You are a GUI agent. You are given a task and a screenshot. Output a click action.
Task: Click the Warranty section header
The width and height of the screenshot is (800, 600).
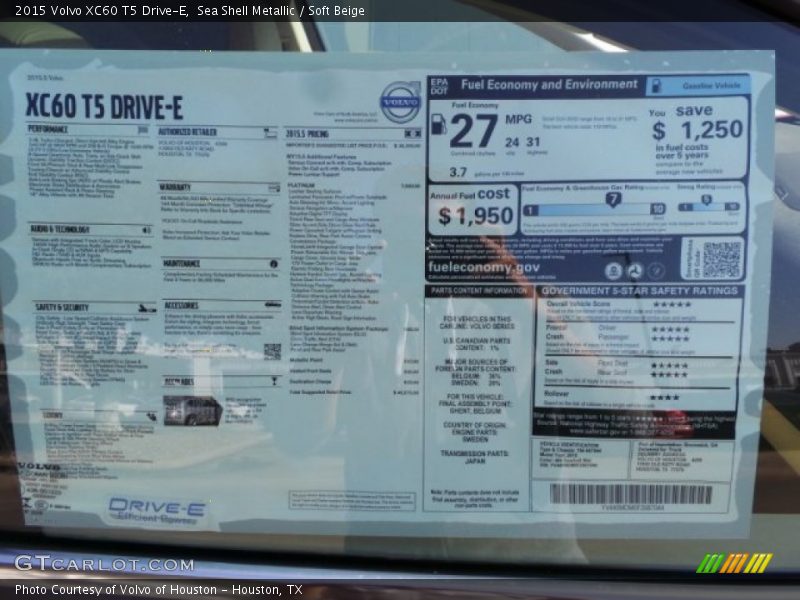coord(176,186)
